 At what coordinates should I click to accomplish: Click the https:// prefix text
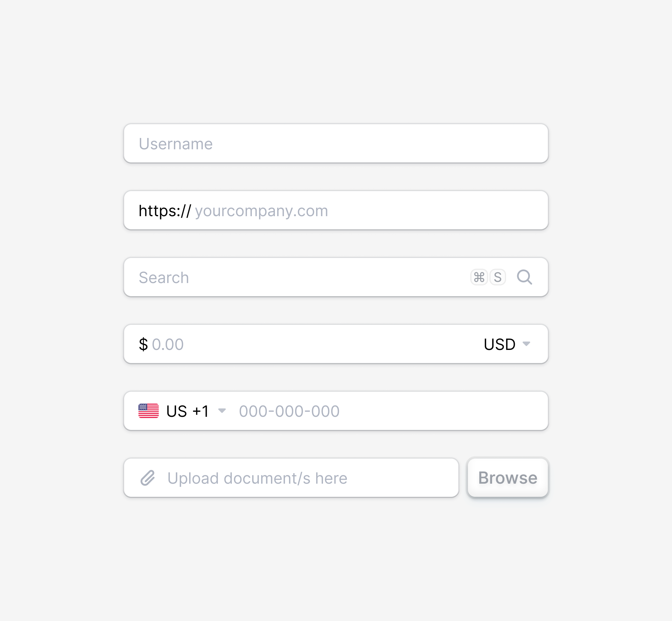(x=164, y=211)
